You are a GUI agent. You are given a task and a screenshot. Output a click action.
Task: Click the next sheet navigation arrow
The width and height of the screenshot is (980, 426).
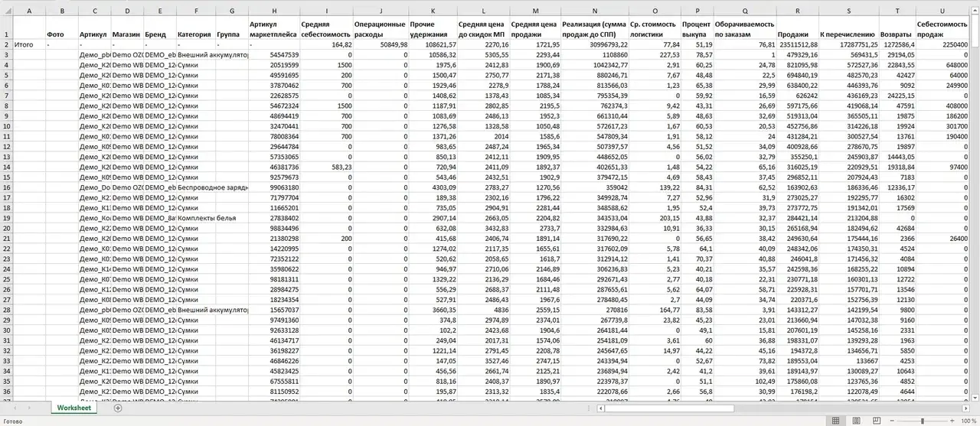pyautogui.click(x=31, y=408)
